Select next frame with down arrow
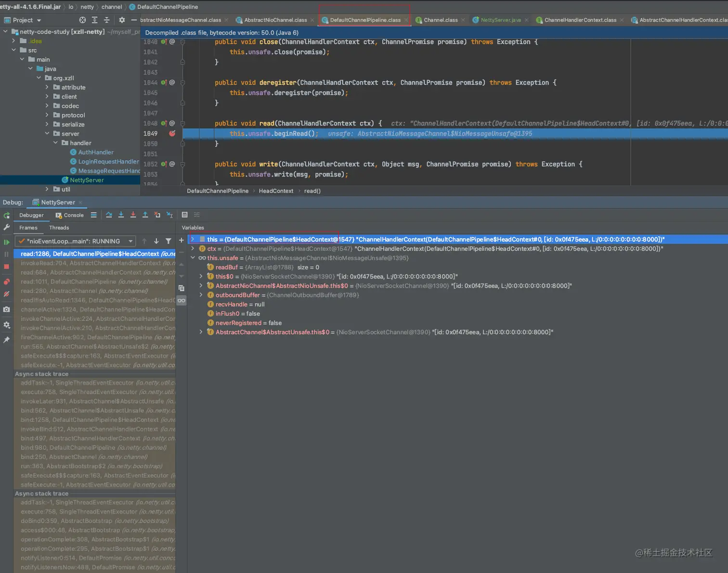The image size is (728, 573). (x=156, y=241)
